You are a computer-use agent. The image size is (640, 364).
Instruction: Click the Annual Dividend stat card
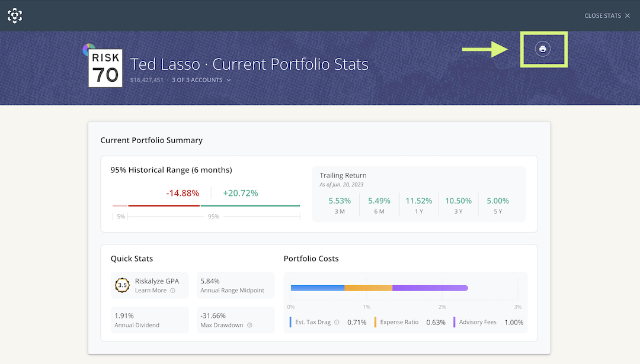149,320
